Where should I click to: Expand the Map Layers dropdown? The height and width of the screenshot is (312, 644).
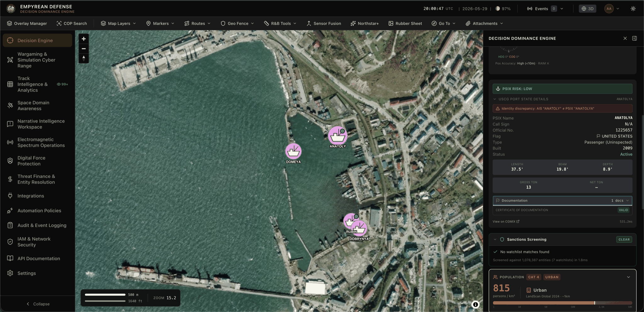118,24
